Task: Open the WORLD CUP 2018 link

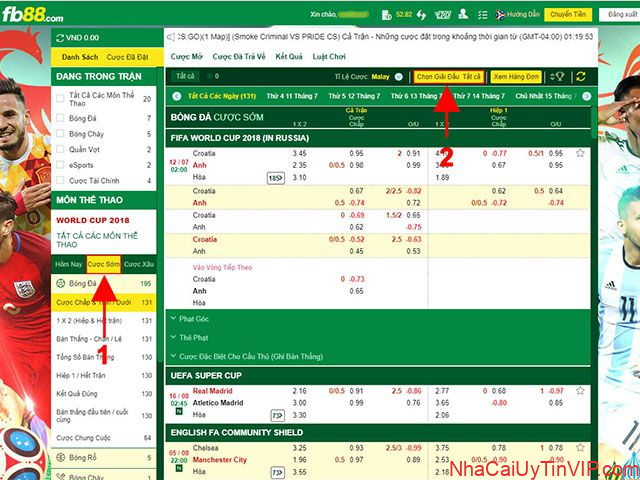Action: pos(93,220)
